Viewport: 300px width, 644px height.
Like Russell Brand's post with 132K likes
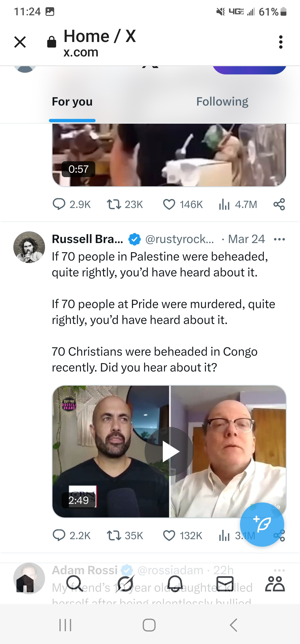coord(169,536)
